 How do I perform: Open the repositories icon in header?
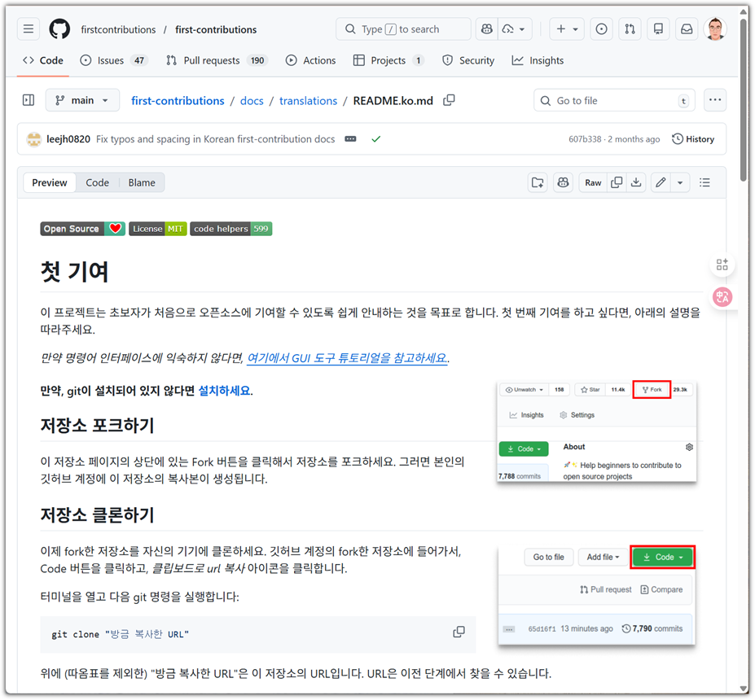(658, 28)
